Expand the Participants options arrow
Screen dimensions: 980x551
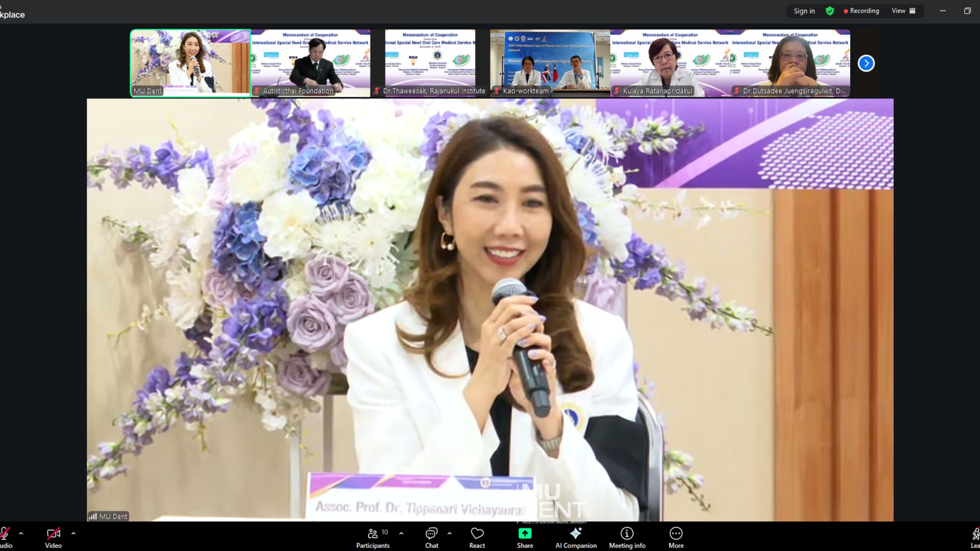coord(401,533)
